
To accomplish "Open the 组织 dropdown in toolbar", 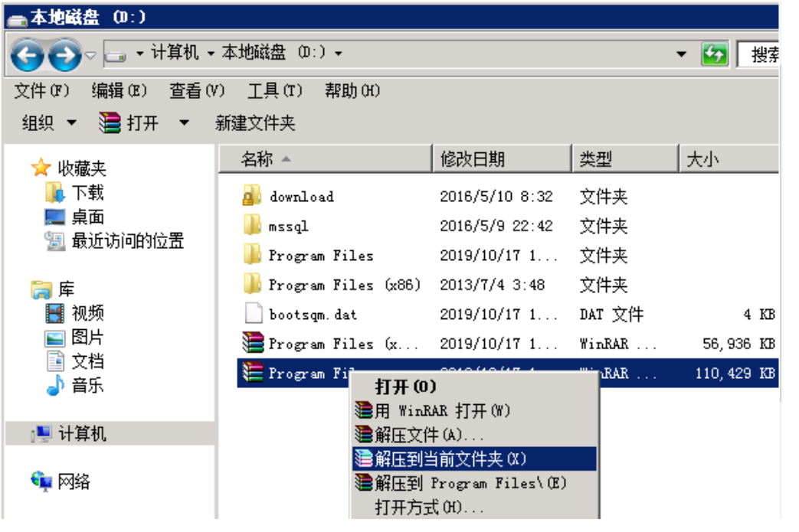I will pos(49,122).
